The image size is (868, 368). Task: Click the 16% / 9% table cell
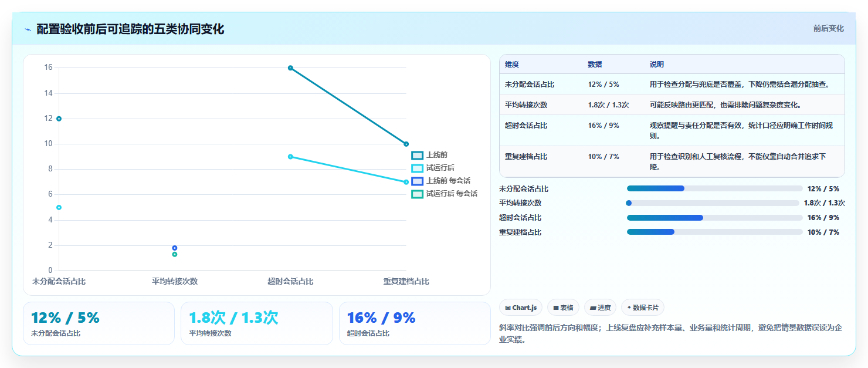tap(603, 126)
